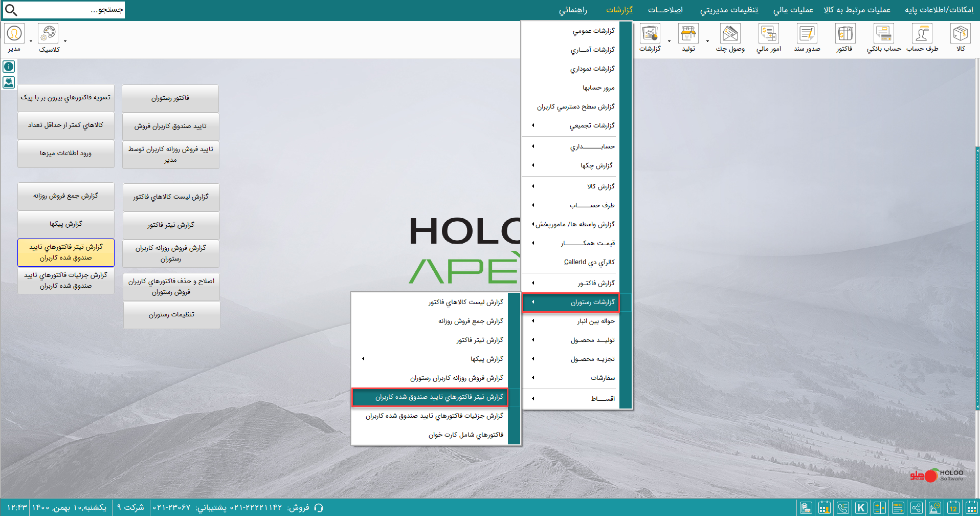980x516 pixels.
Task: Open the صدور سند toolbar icon
Action: pyautogui.click(x=807, y=34)
